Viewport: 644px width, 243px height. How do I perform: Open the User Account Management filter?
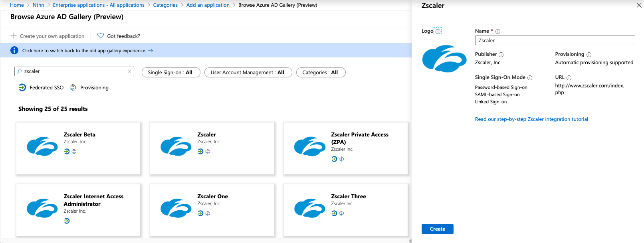click(248, 73)
